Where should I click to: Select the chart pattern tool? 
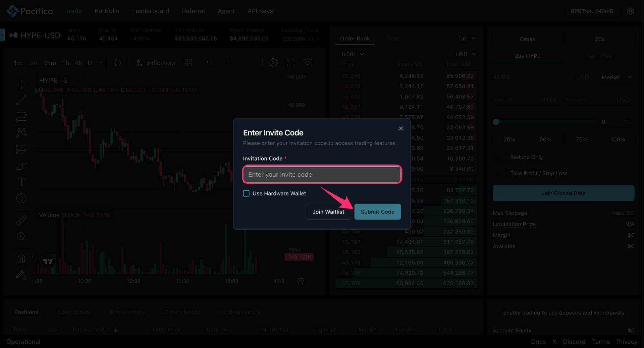point(21,133)
